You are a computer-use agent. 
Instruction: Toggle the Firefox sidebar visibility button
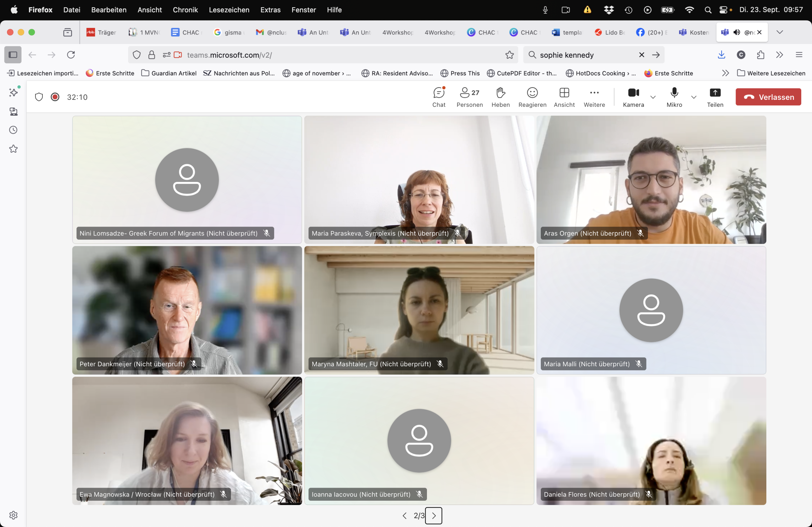pos(13,55)
